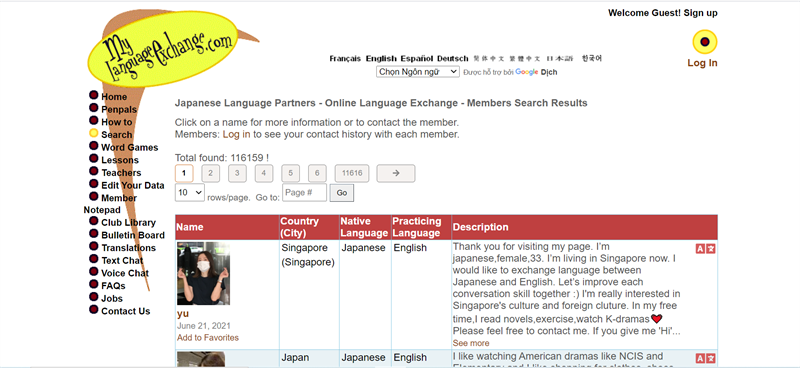Image resolution: width=800 pixels, height=368 pixels.
Task: Click the Log In text under the circle
Action: 703,63
